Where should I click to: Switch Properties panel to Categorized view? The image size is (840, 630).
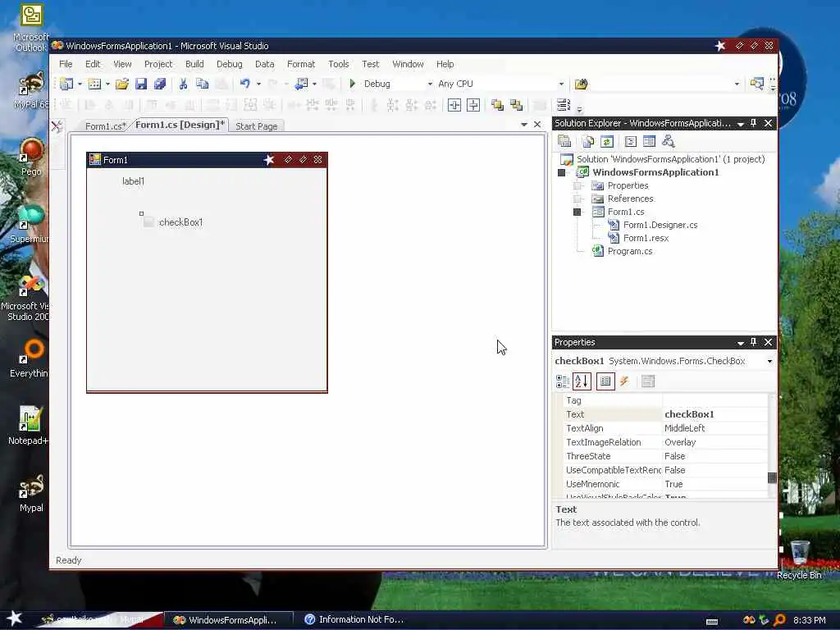pos(563,381)
